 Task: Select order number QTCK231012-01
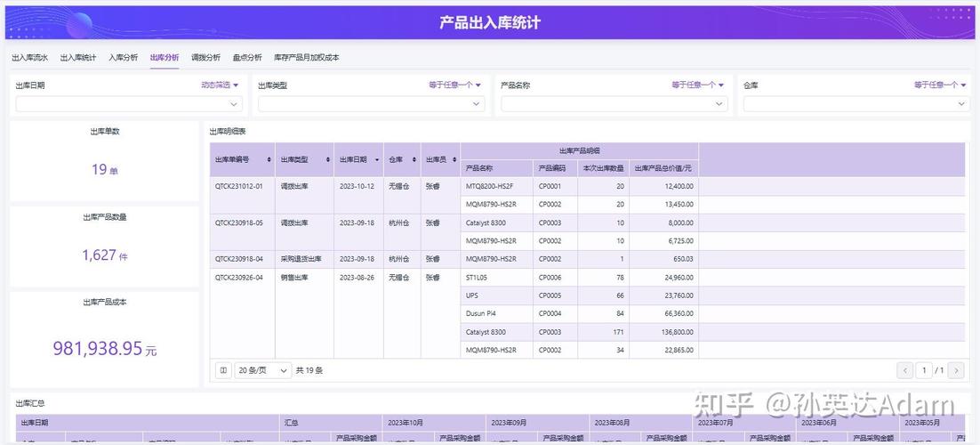[239, 187]
